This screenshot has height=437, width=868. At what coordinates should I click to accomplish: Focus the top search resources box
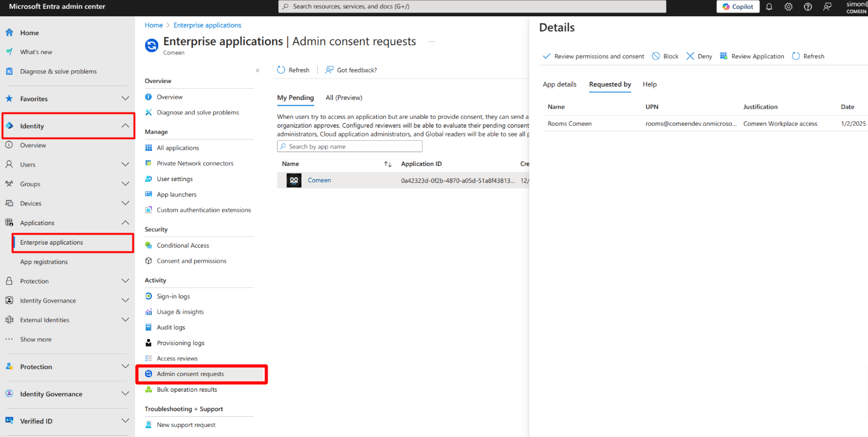coord(472,6)
